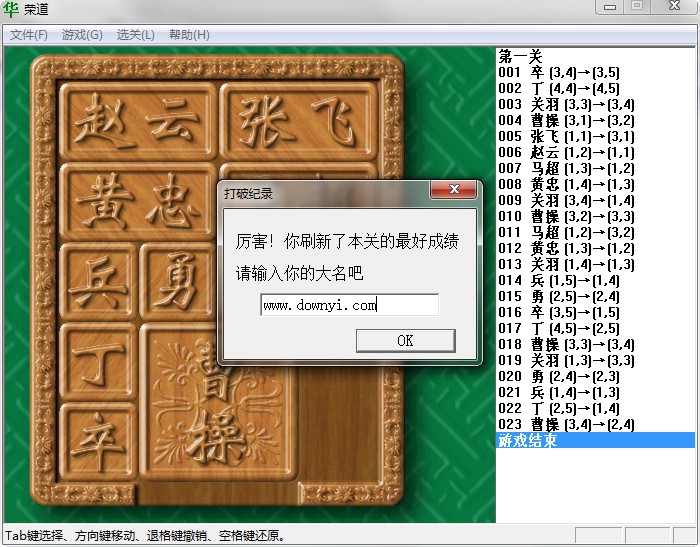
Task: Select the 黄忠 puzzle block
Action: (137, 201)
